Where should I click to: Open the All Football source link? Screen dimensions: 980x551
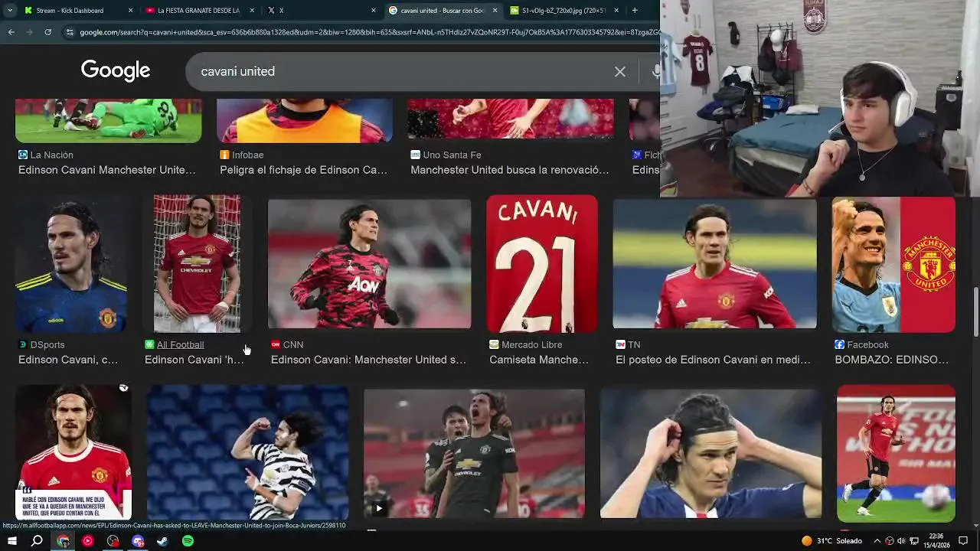point(180,345)
